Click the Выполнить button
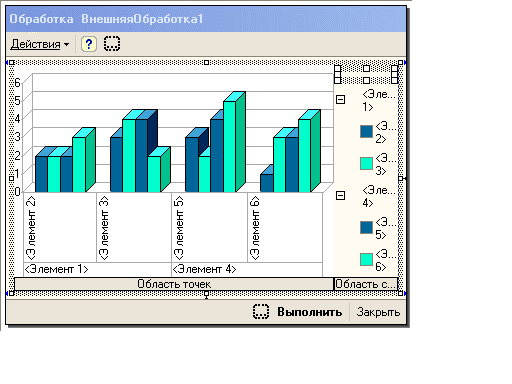512x384 pixels. pos(310,312)
